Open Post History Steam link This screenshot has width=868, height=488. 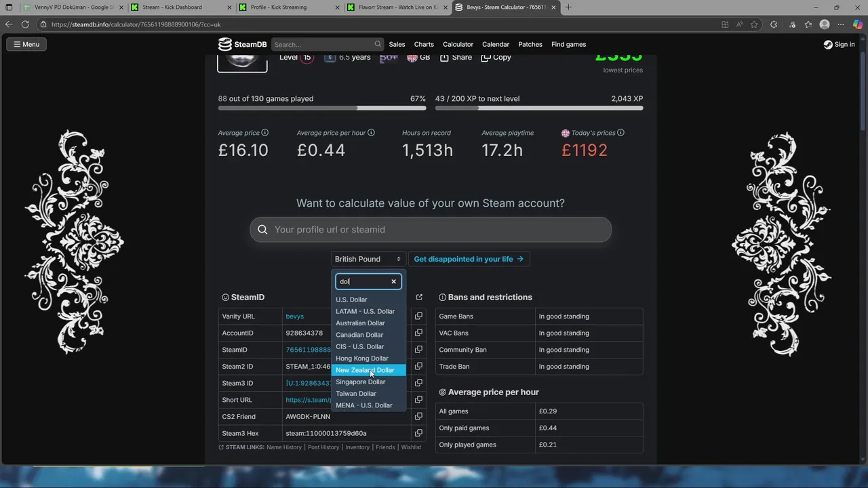click(323, 447)
